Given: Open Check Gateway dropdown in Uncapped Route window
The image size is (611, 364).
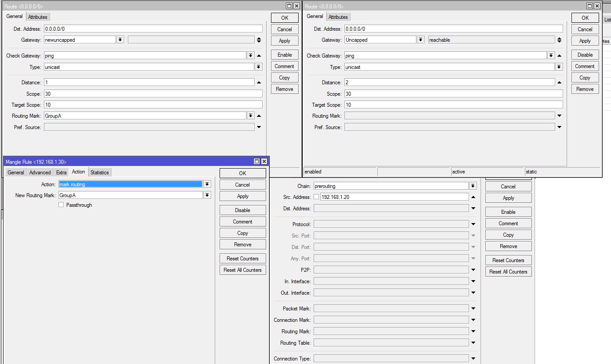Looking at the screenshot, I should pyautogui.click(x=551, y=56).
